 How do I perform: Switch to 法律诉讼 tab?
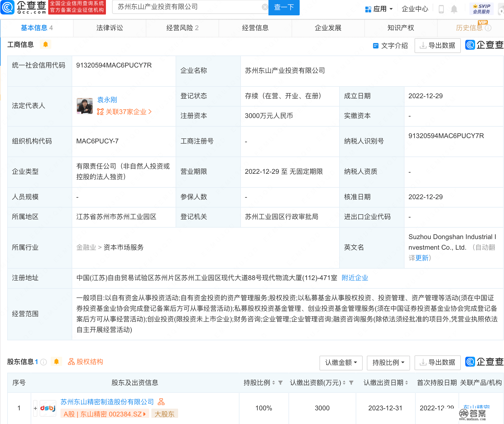(110, 28)
